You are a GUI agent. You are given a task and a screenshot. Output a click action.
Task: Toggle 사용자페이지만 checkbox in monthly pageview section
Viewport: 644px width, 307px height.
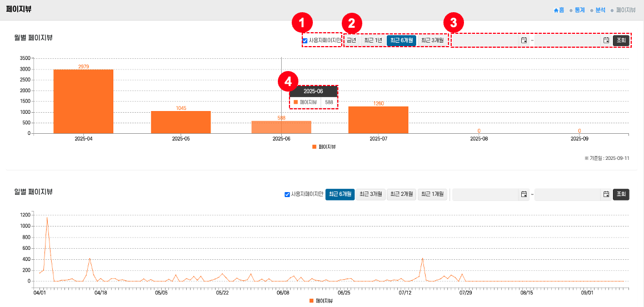pos(305,41)
